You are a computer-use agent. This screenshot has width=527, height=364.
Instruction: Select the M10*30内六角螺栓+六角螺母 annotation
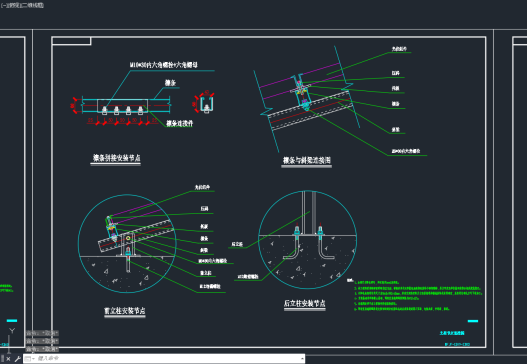point(164,65)
